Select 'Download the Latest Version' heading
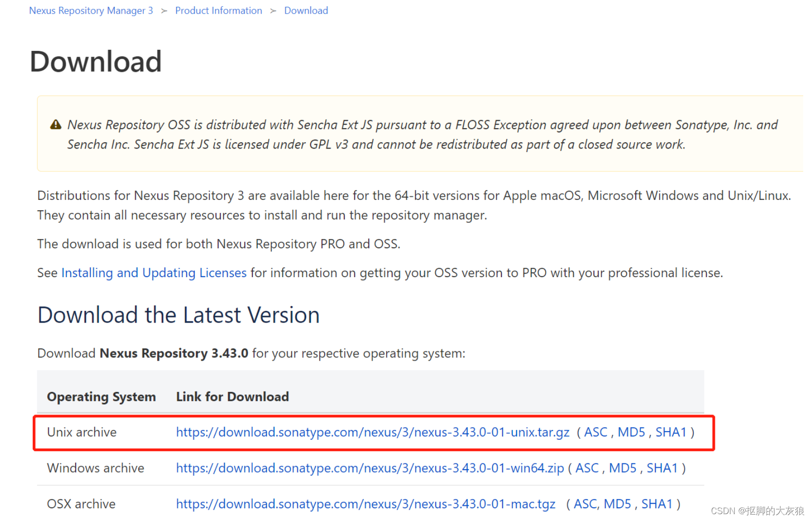Image resolution: width=812 pixels, height=520 pixels. tap(179, 315)
